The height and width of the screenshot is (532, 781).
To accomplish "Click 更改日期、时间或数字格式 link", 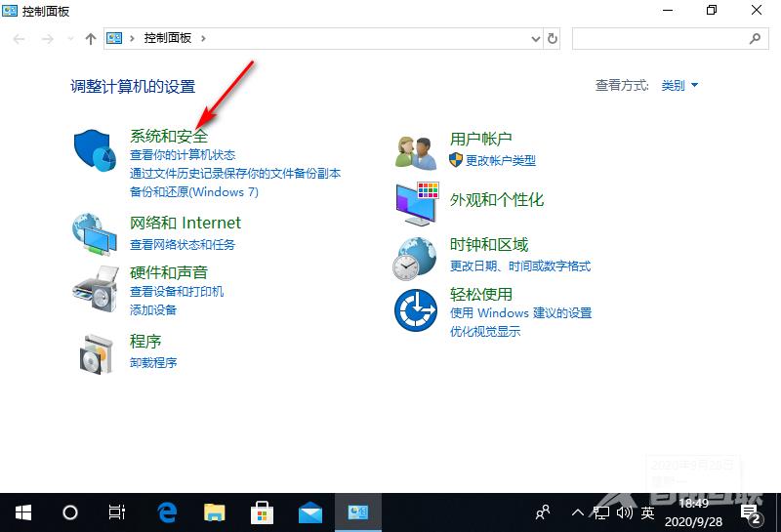I will [x=520, y=266].
